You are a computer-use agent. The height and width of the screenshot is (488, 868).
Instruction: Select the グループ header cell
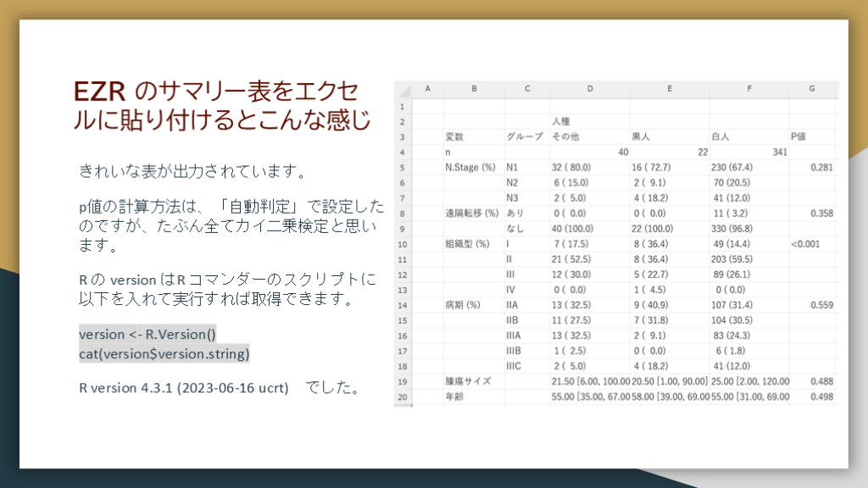click(x=524, y=136)
